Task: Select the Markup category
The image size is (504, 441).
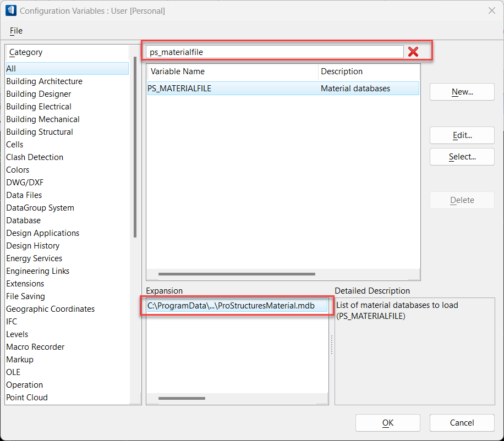Action: pos(20,360)
